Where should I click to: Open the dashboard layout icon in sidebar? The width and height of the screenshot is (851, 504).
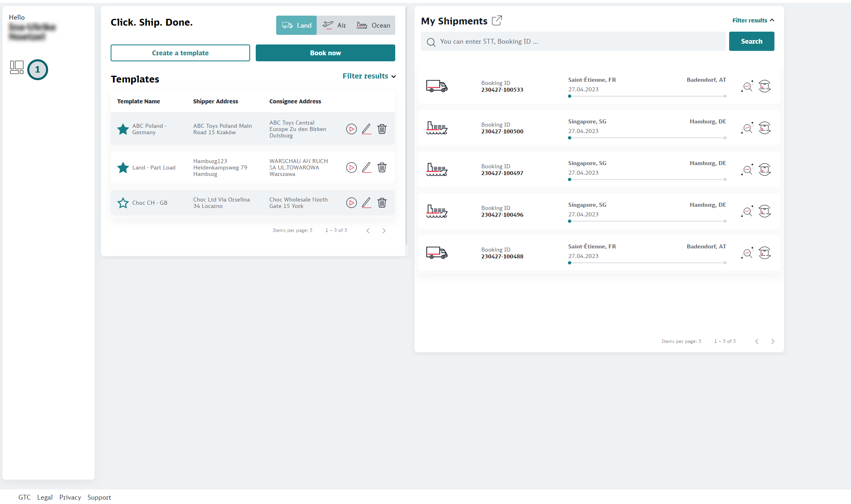[17, 67]
